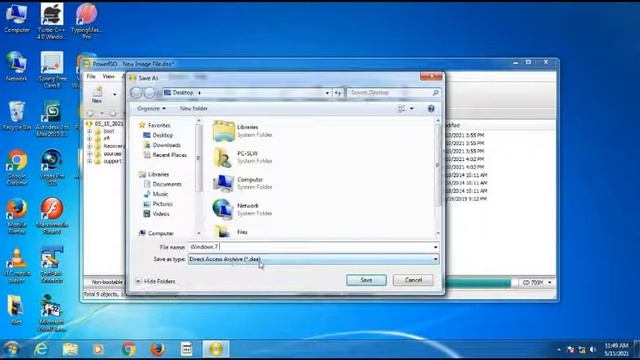Select Computer in navigation pane
The width and height of the screenshot is (640, 360).
point(156,233)
